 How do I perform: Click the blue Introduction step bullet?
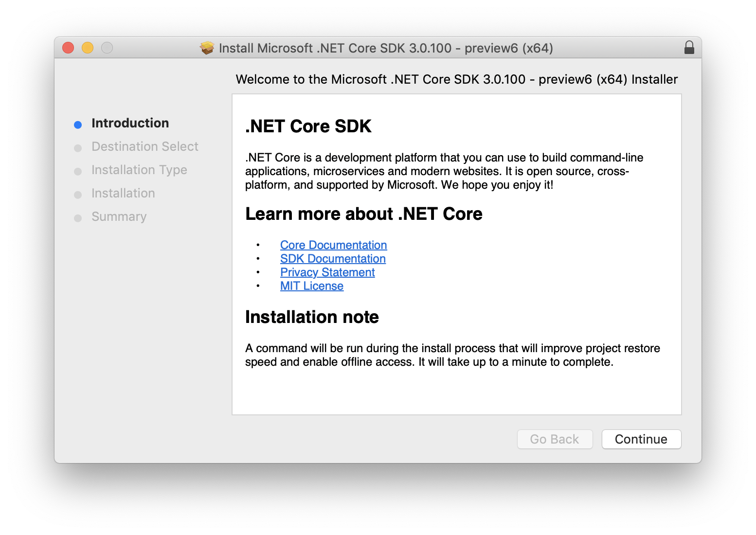point(78,125)
